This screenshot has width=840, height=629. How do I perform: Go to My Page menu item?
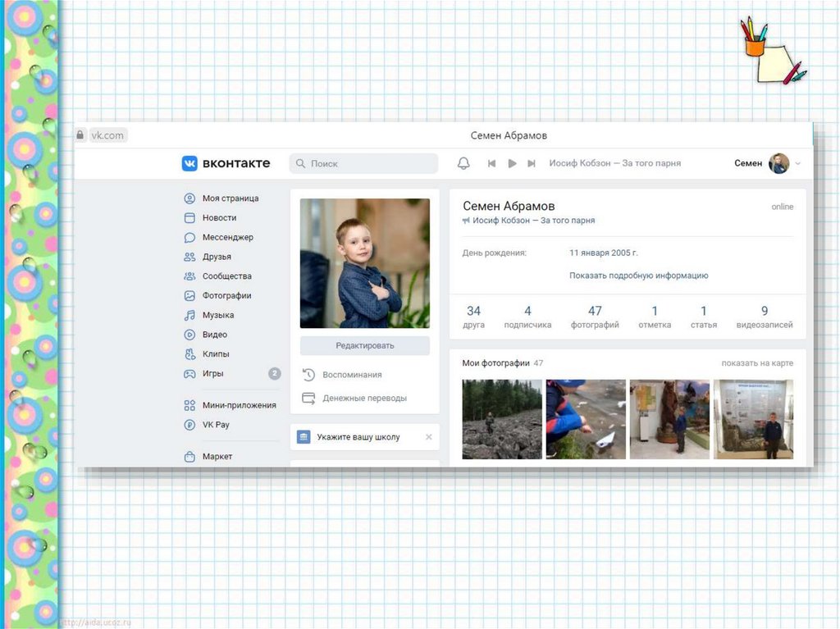click(230, 198)
